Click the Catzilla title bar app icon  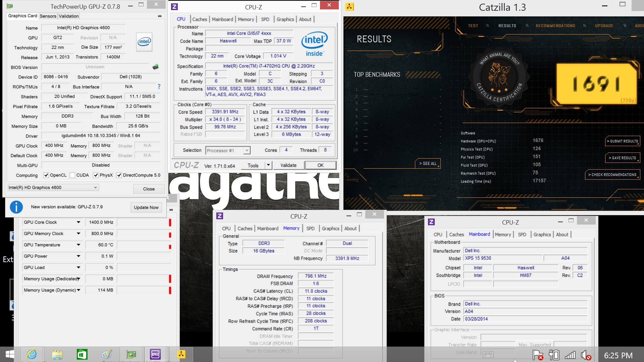click(350, 7)
